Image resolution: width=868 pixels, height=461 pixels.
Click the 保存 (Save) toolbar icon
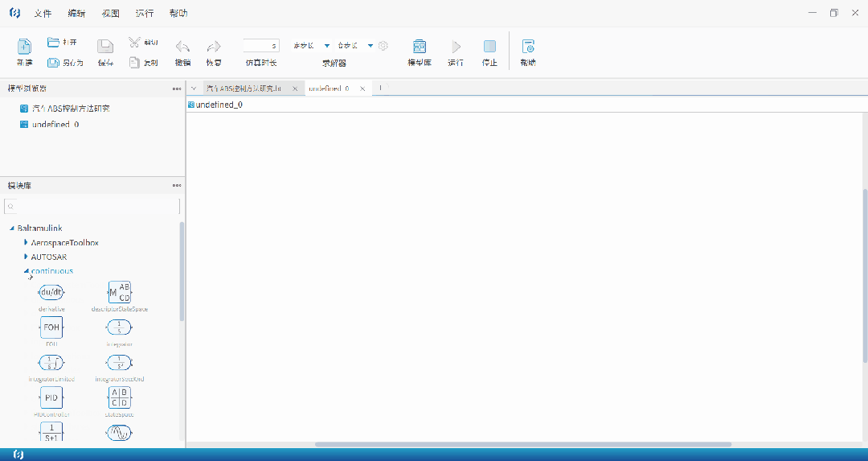pyautogui.click(x=105, y=47)
